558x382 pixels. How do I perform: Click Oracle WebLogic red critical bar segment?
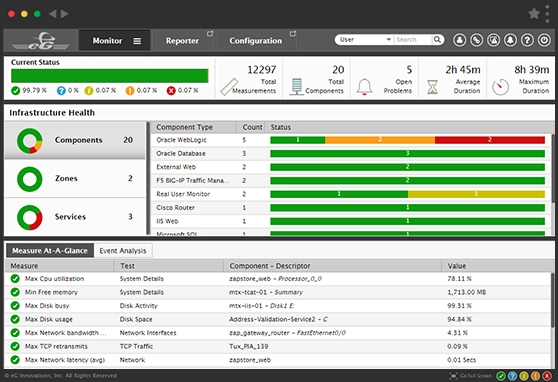click(490, 140)
